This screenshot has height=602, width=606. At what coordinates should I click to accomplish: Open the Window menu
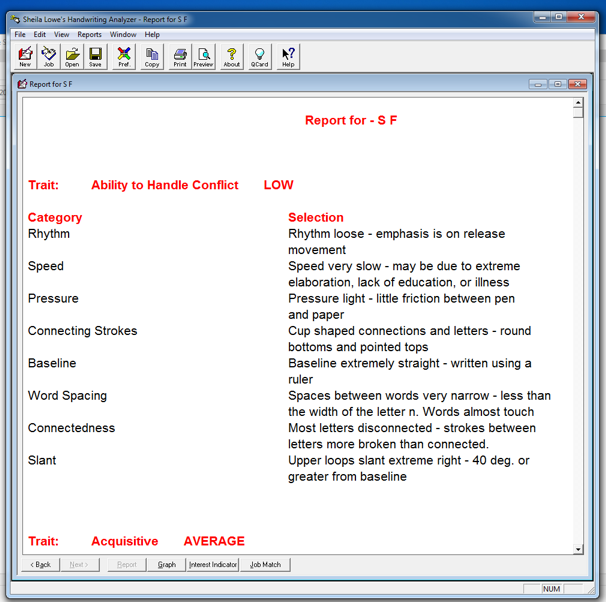click(123, 34)
